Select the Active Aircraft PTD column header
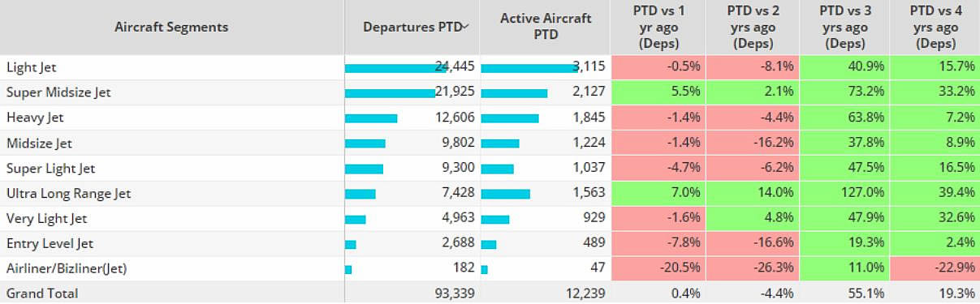 click(x=545, y=28)
